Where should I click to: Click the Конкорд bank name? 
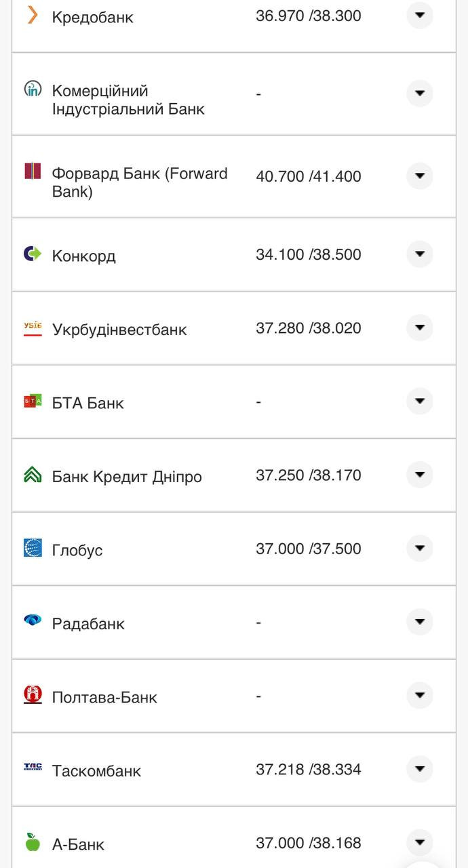pyautogui.click(x=83, y=255)
